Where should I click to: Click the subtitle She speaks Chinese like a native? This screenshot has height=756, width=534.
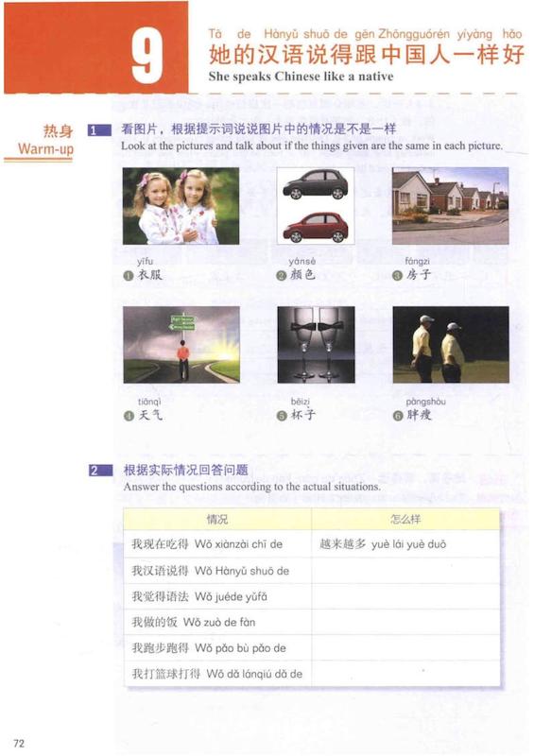pyautogui.click(x=301, y=77)
